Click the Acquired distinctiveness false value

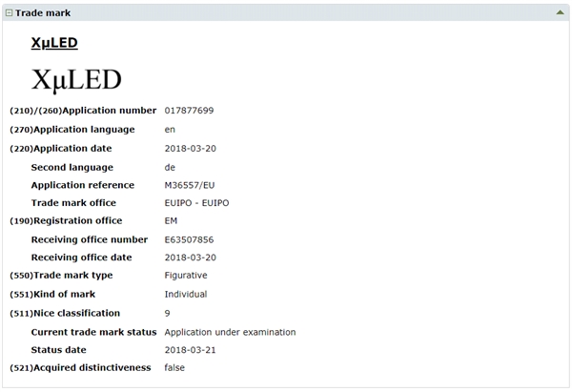174,368
